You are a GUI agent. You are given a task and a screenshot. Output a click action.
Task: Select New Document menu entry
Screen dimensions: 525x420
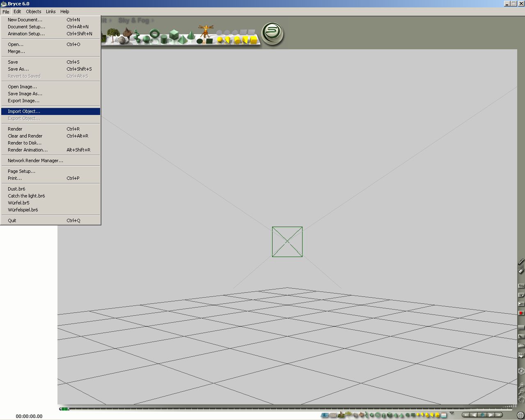point(50,20)
